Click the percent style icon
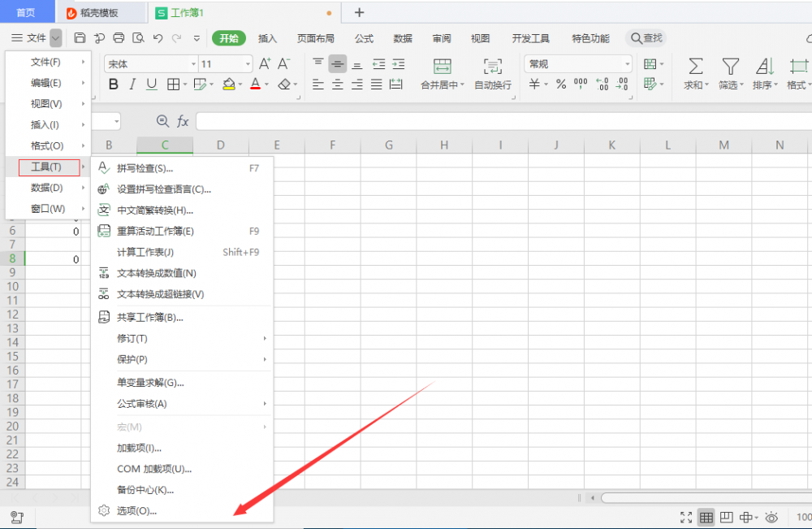The image size is (812, 529). (561, 84)
